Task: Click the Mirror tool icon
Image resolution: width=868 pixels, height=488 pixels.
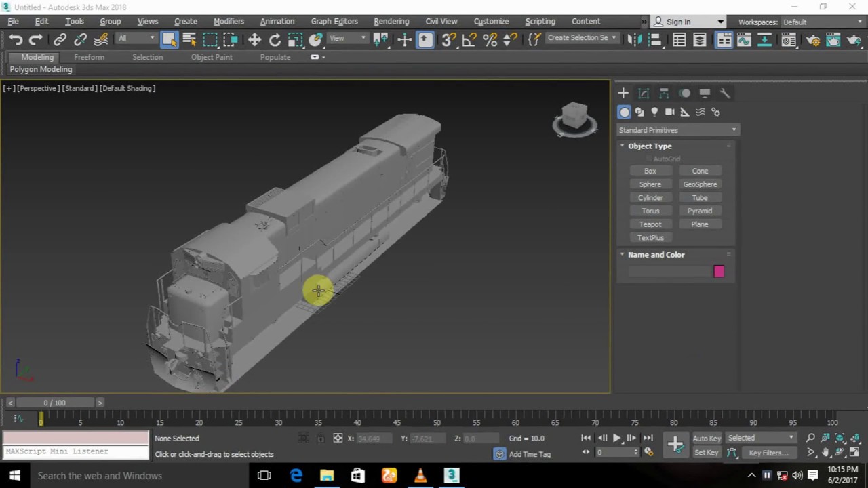Action: [635, 40]
